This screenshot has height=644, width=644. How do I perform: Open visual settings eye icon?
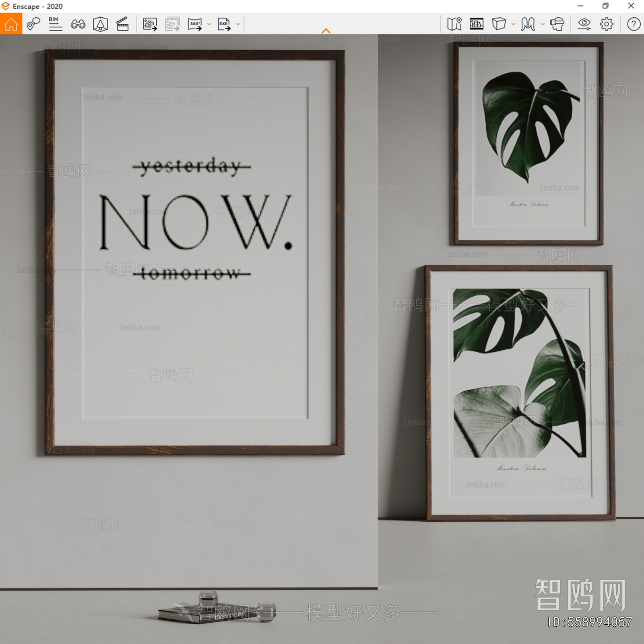pyautogui.click(x=584, y=24)
